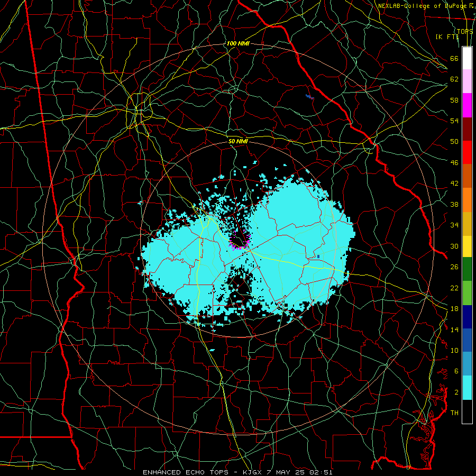Image resolution: width=476 pixels, height=476 pixels.
Task: Pick the orange swatch between 38 and 42
Action: [467, 200]
